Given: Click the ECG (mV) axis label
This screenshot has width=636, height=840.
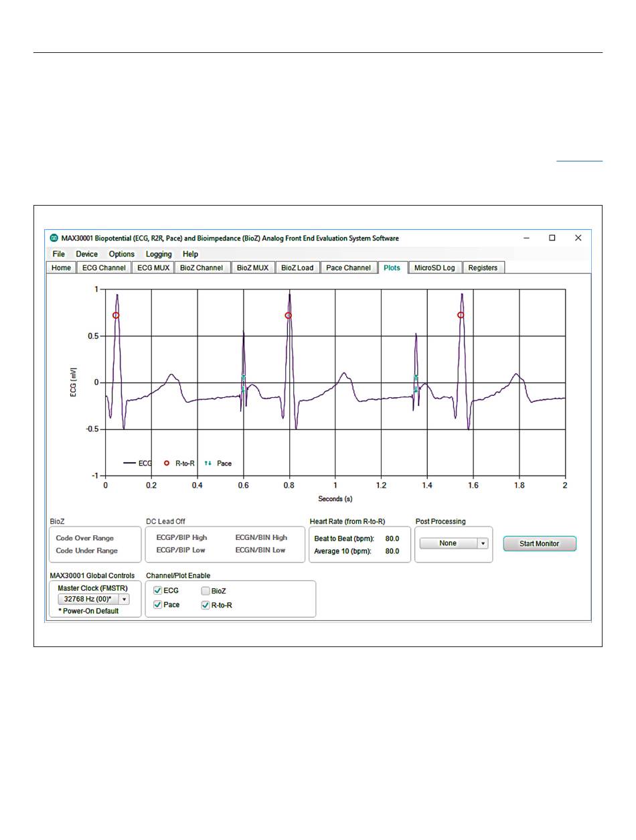Looking at the screenshot, I should click(x=74, y=382).
